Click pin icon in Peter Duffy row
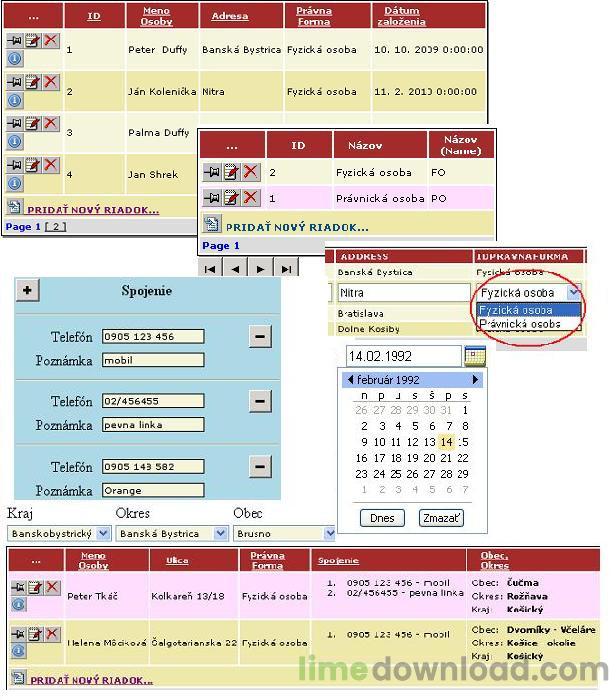Viewport: 616px width, 700px height. tap(15, 41)
